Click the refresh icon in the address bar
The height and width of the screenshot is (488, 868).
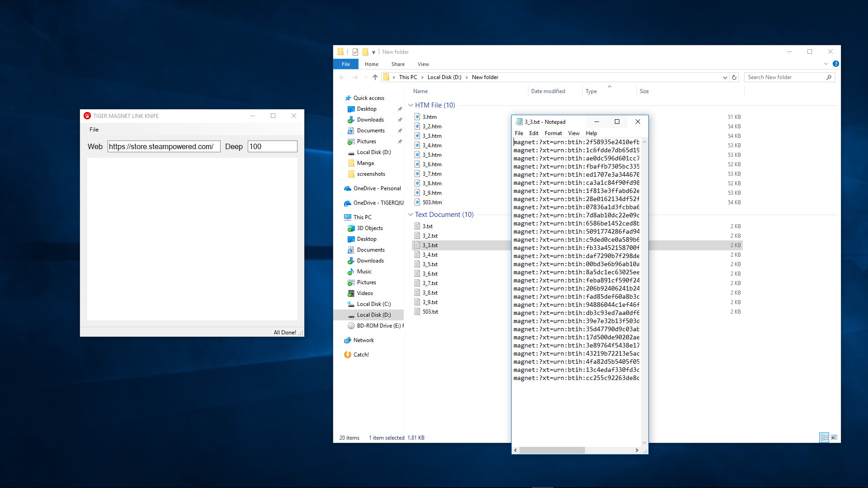734,77
